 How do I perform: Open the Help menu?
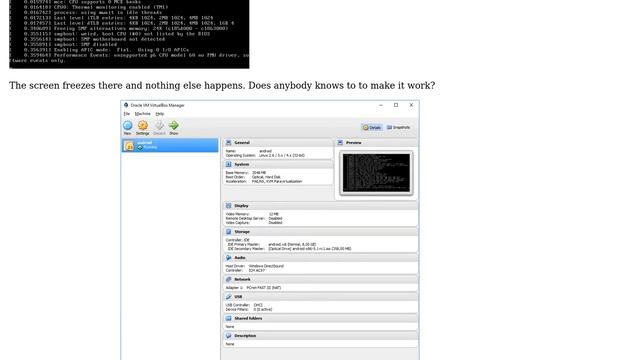coord(160,114)
